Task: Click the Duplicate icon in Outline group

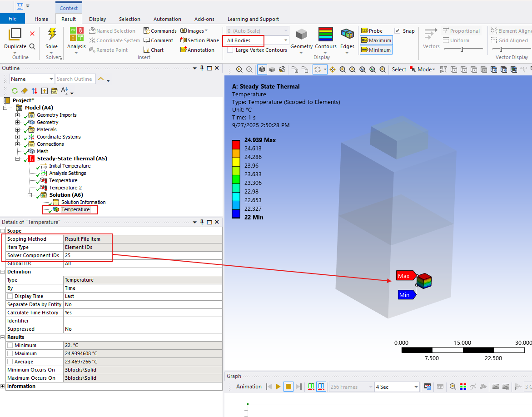Action: tap(15, 35)
